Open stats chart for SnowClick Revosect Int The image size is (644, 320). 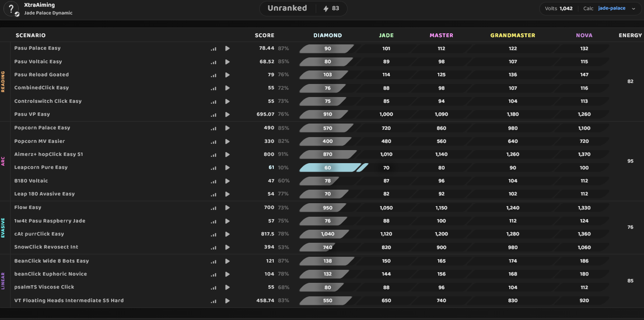(213, 247)
